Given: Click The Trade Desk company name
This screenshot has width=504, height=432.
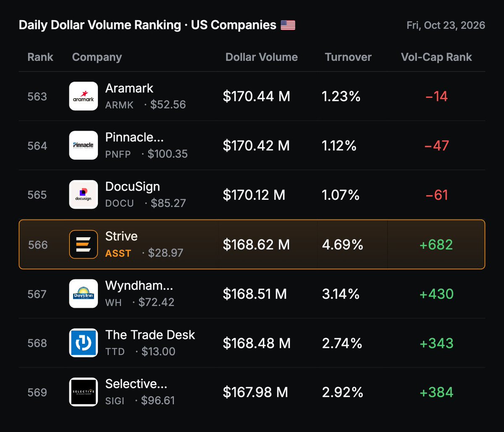Looking at the screenshot, I should [150, 335].
